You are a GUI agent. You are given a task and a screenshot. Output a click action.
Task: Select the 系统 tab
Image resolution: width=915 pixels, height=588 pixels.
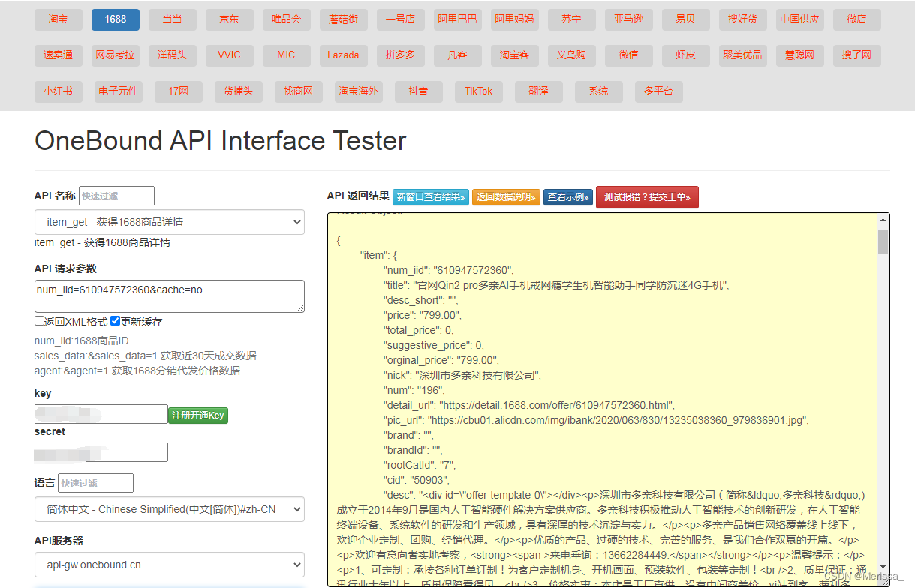tap(598, 91)
